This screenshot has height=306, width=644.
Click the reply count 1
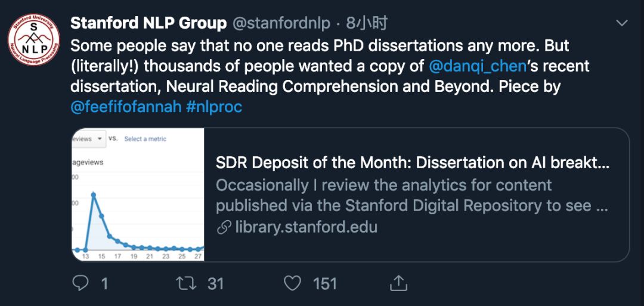point(104,284)
